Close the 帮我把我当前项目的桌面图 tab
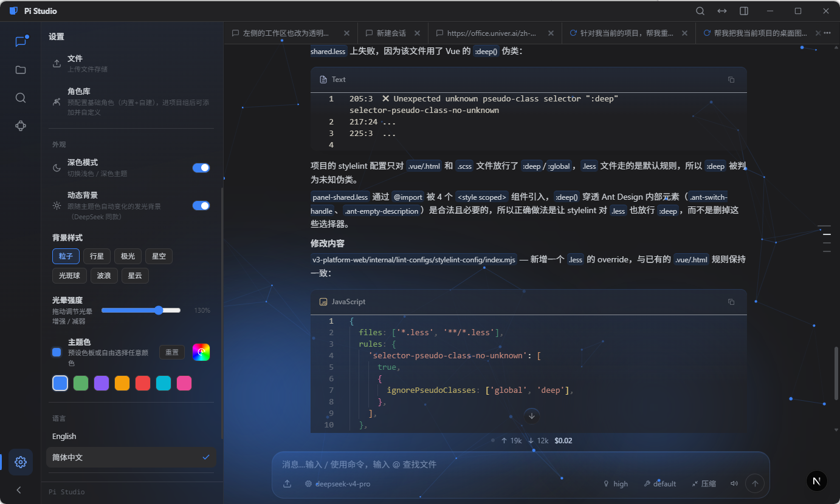This screenshot has width=840, height=504. pyautogui.click(x=818, y=33)
